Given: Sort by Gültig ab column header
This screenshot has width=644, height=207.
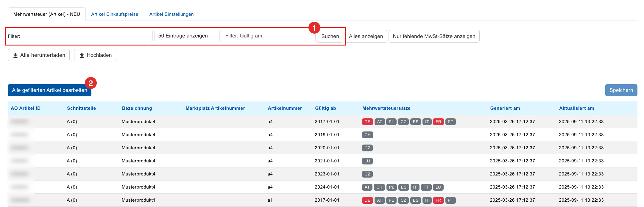Looking at the screenshot, I should [x=325, y=108].
